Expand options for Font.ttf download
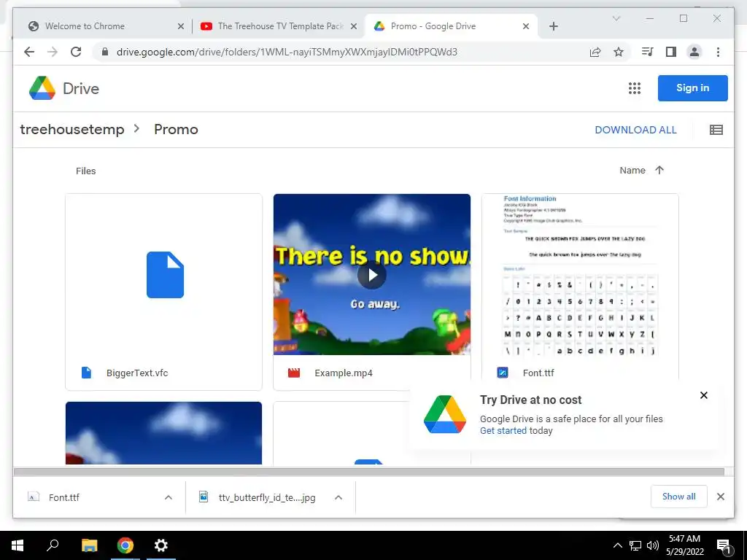 (169, 497)
